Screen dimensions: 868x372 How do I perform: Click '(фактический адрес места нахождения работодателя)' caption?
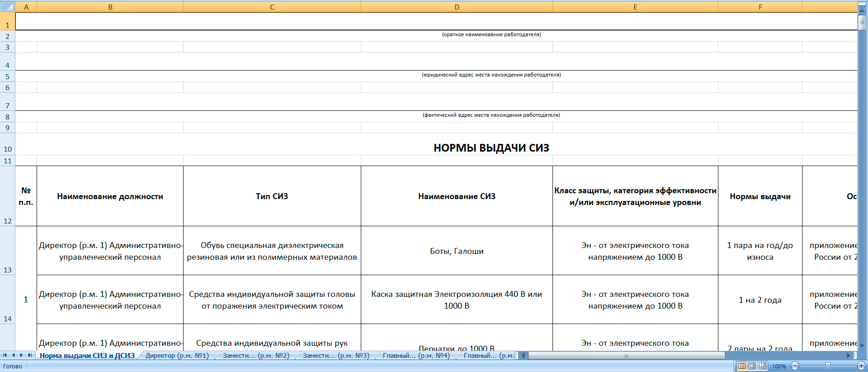tap(491, 115)
